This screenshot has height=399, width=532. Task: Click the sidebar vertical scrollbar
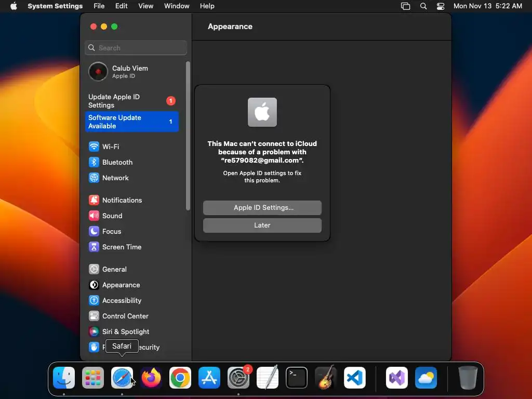tap(188, 136)
